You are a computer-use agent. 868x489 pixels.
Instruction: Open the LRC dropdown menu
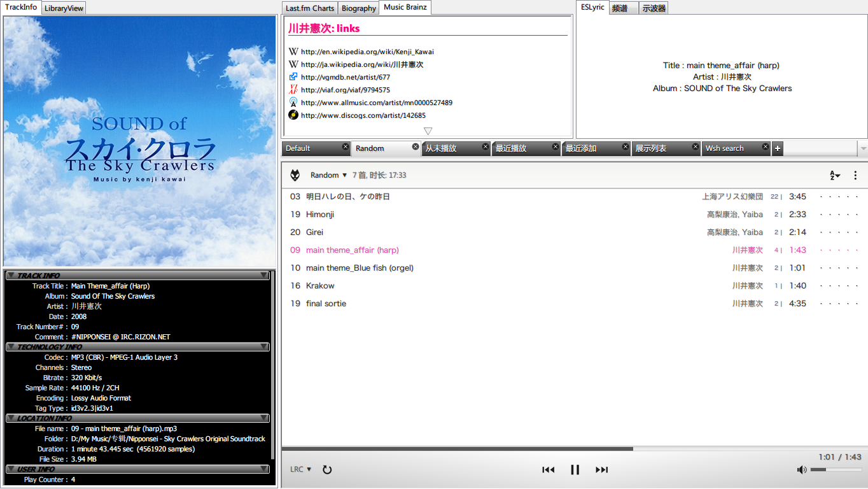click(301, 469)
